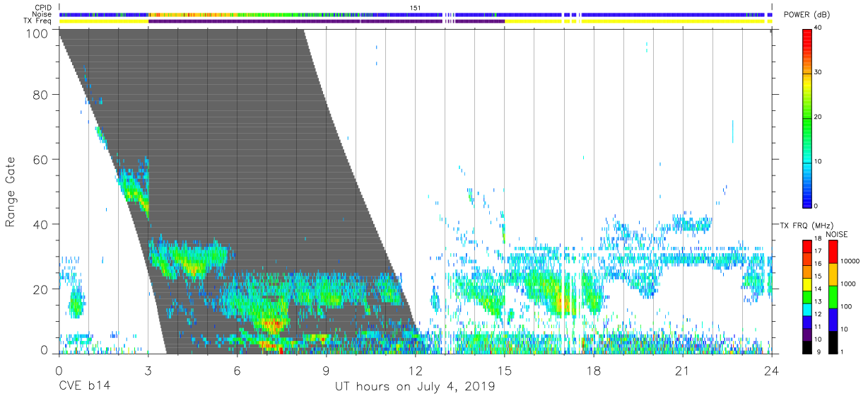Click the '100' label on NOISE scale

tap(845, 306)
